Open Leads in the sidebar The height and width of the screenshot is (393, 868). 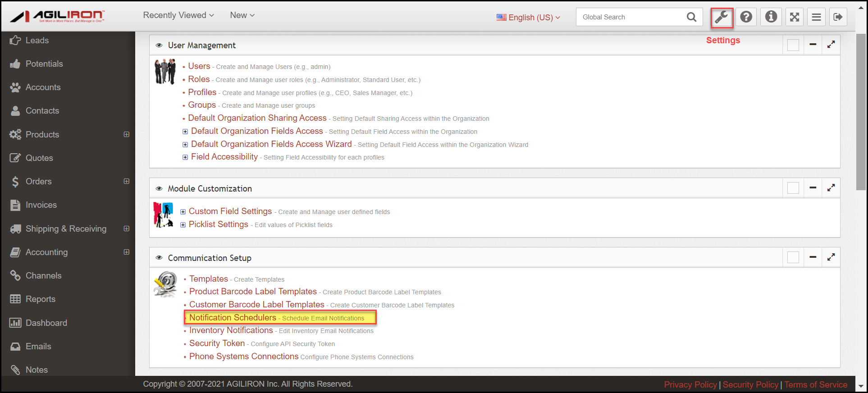37,40
